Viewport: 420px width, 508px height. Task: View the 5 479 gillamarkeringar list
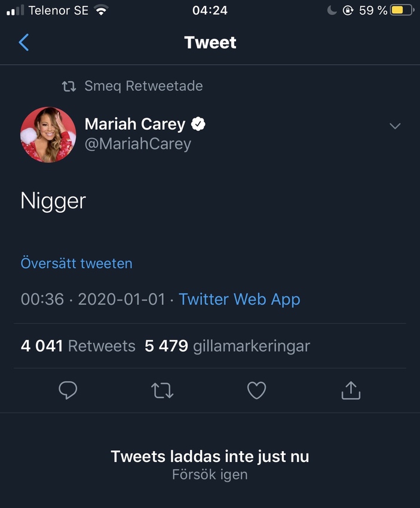227,346
